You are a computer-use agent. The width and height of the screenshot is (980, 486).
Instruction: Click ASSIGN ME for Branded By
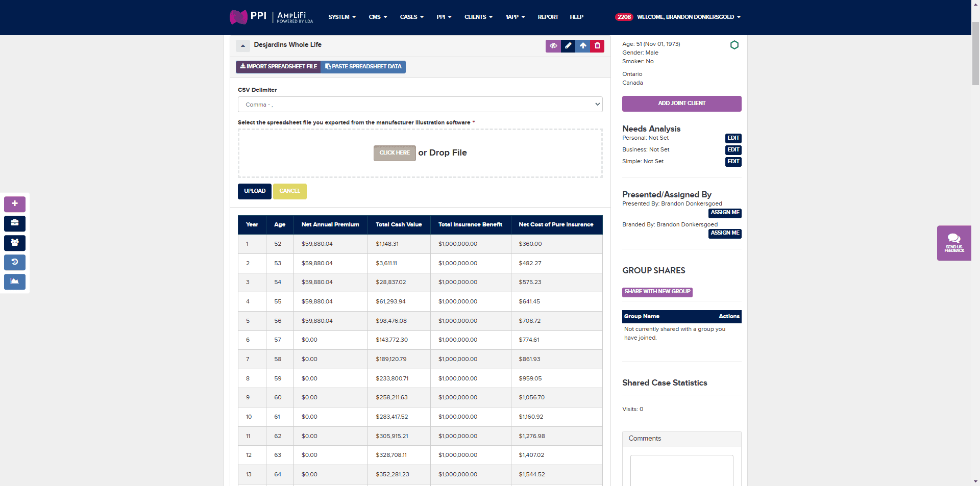pos(725,234)
